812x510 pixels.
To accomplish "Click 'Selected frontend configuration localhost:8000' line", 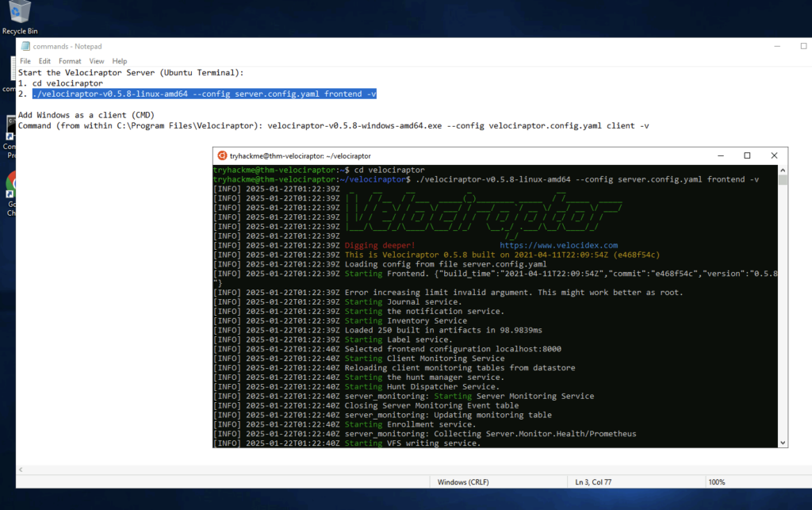I will [x=387, y=349].
